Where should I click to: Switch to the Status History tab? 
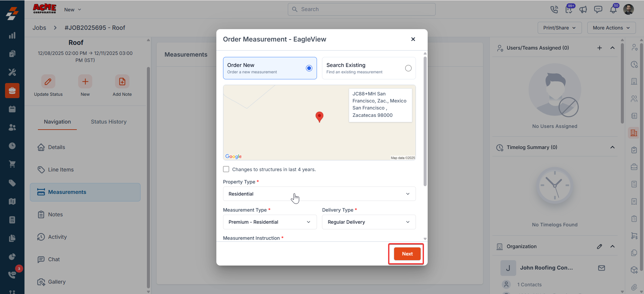click(109, 122)
